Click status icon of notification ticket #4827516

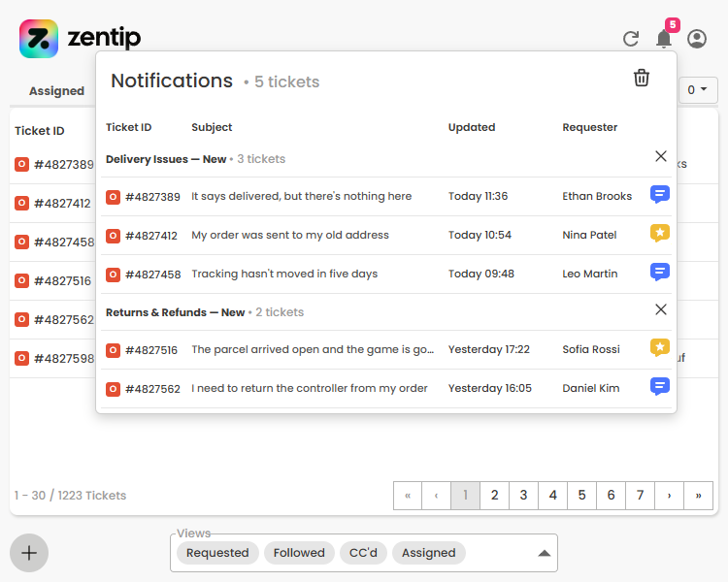[113, 350]
